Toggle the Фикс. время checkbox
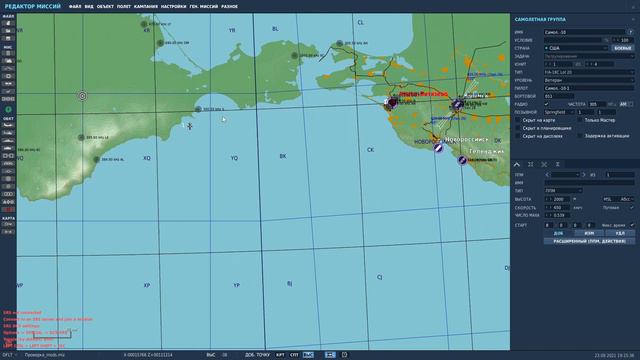Viewport: 640px width, 360px height. point(631,225)
